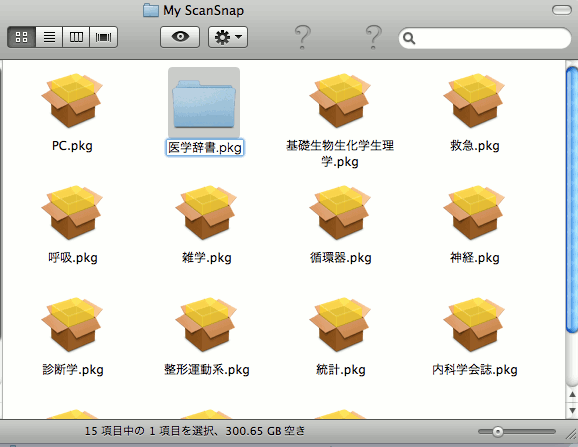Click the 基礎生物生化学生理学.pkg file name
Screen dimensions: 578x447
tap(340, 154)
